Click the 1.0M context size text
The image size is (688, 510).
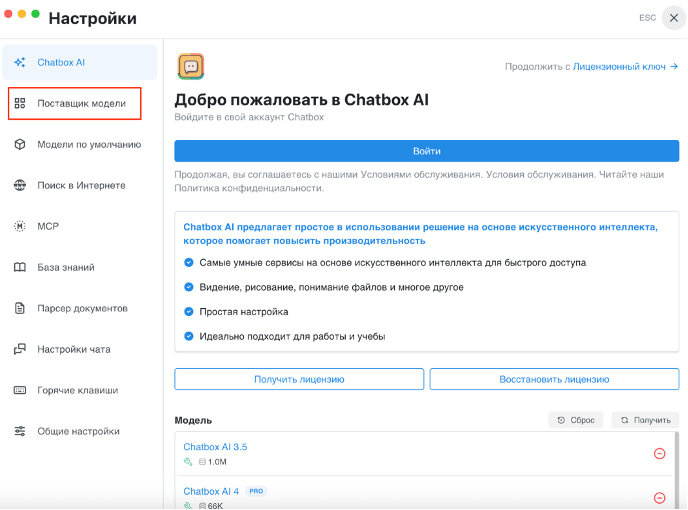pyautogui.click(x=217, y=462)
